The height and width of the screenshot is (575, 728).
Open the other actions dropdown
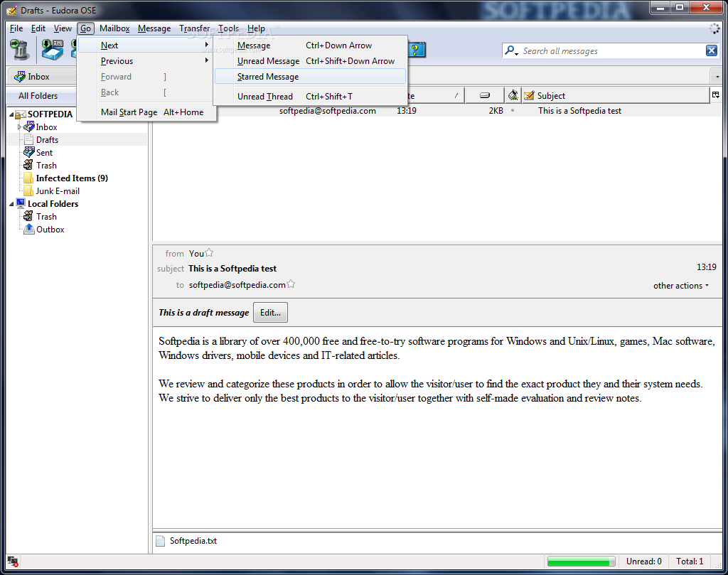[681, 286]
